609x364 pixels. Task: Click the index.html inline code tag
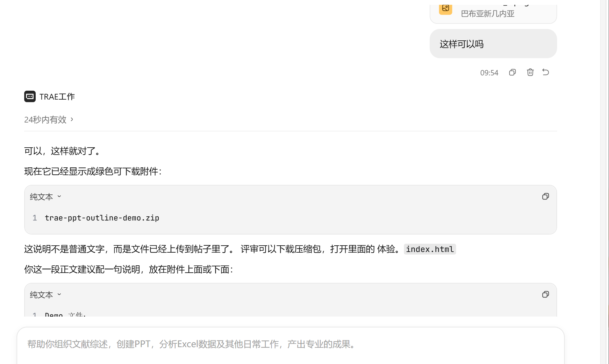(x=430, y=249)
